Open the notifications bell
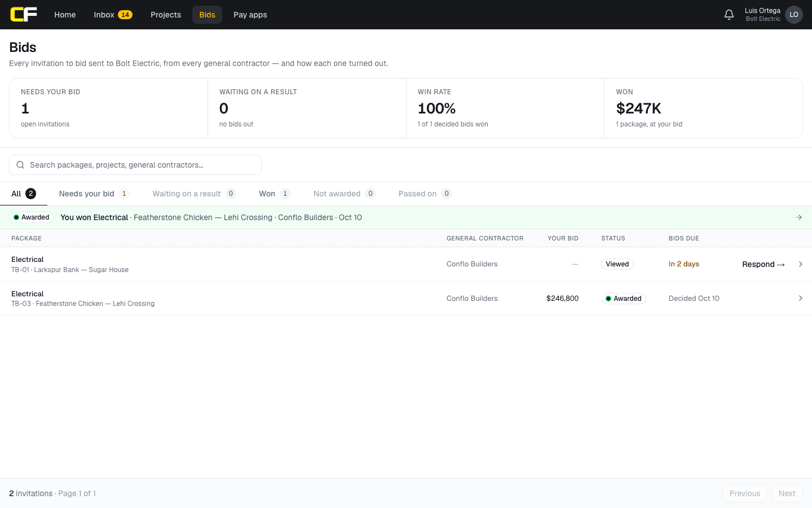Image resolution: width=812 pixels, height=508 pixels. 729,15
